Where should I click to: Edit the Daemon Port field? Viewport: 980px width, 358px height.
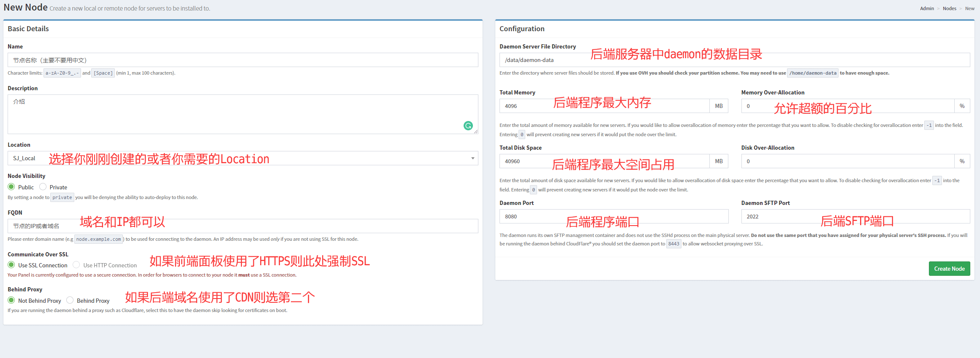[x=614, y=217]
